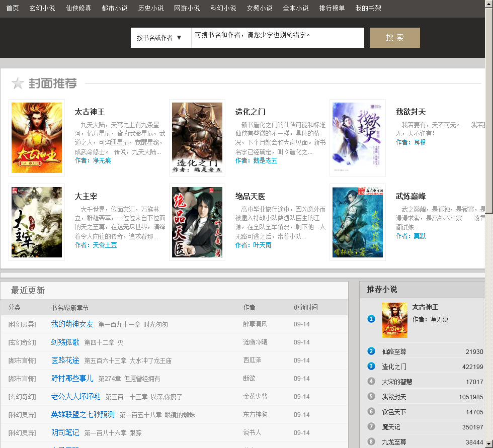Open the 武炼巅峰 title link
Screen dimensions: 493x448
tap(410, 197)
